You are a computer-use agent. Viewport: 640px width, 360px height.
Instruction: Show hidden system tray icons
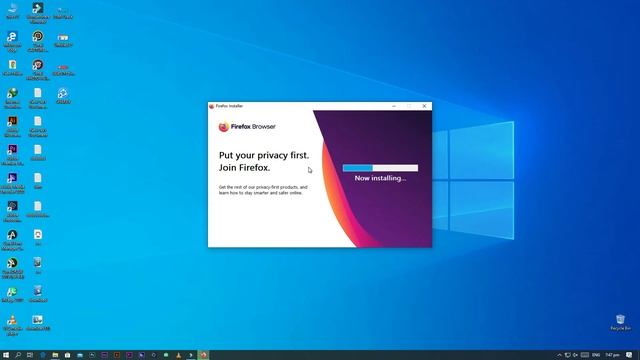click(560, 355)
